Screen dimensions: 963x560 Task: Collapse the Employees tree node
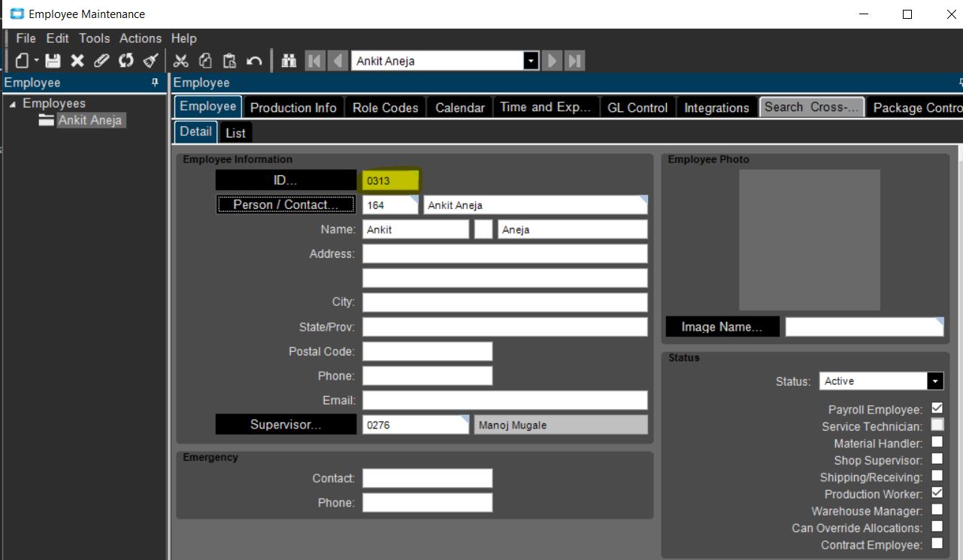click(12, 104)
